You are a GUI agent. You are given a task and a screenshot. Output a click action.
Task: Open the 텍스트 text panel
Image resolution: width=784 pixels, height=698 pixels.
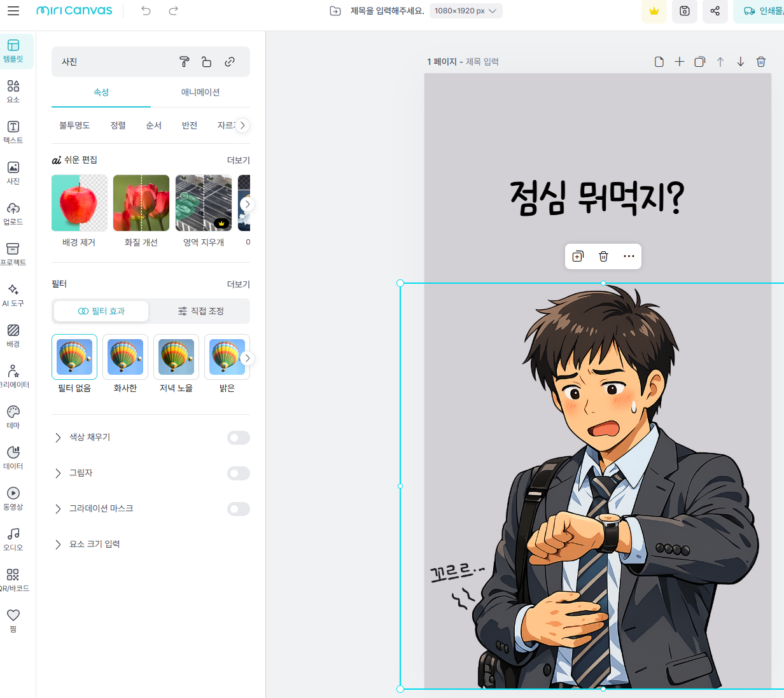pyautogui.click(x=13, y=132)
